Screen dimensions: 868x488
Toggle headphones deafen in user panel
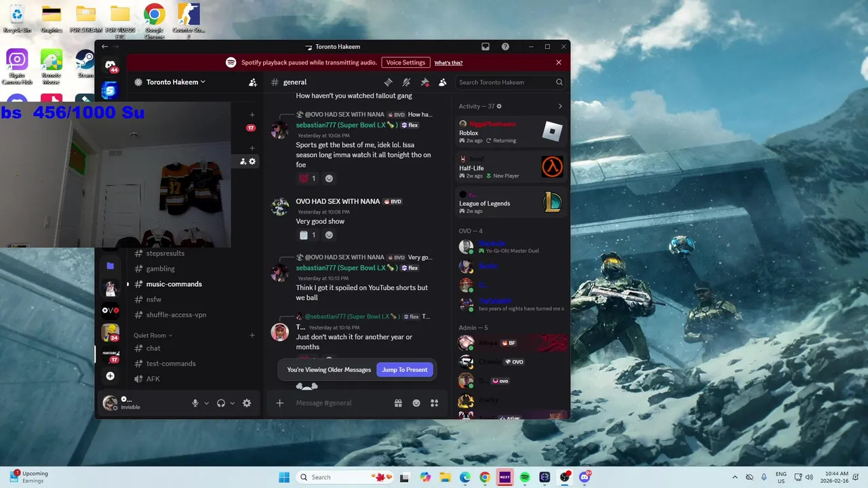(221, 403)
